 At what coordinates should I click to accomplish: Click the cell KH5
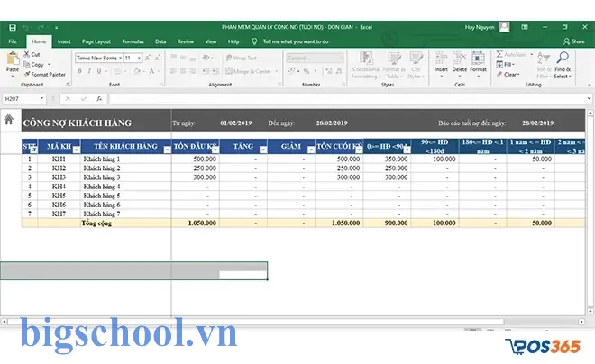tap(59, 196)
